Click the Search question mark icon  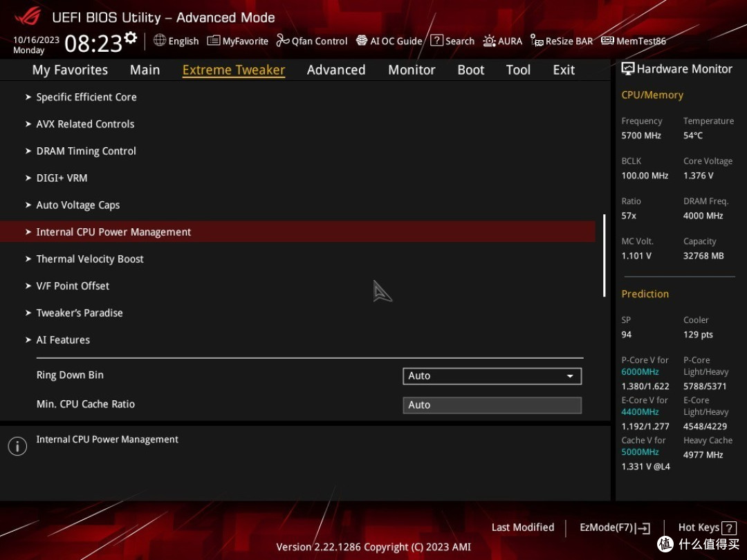[436, 41]
